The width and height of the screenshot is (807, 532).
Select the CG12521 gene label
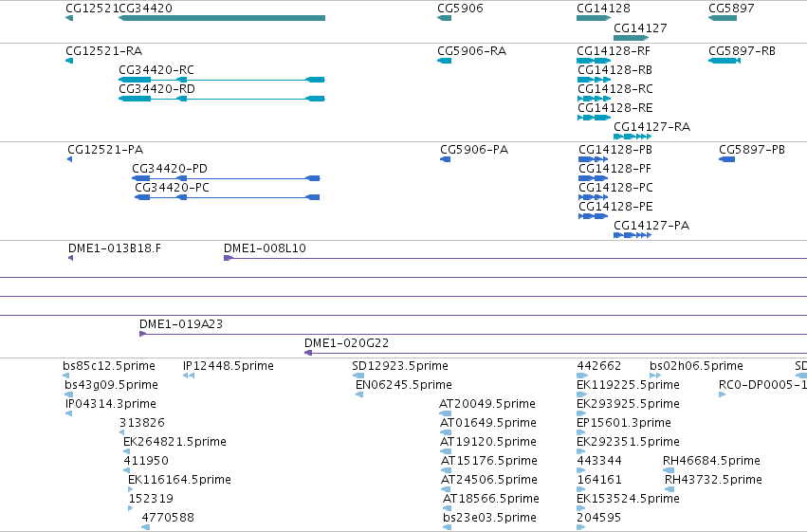92,9
